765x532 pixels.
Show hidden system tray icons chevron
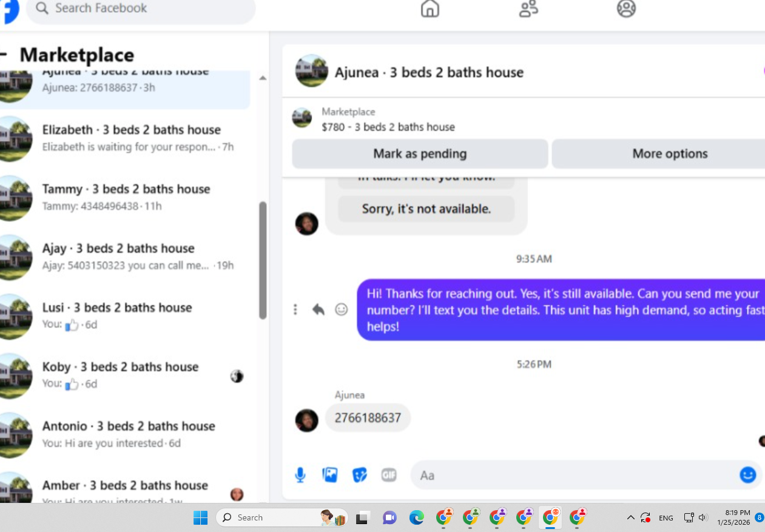630,517
